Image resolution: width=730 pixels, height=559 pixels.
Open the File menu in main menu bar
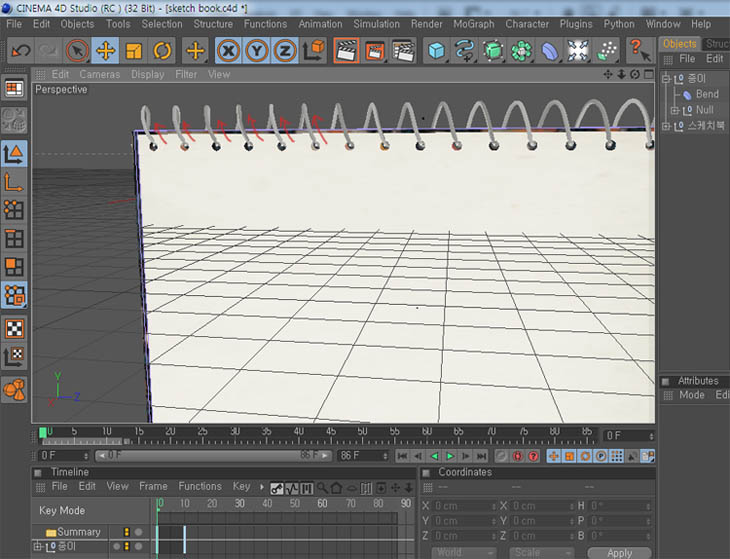pos(14,24)
